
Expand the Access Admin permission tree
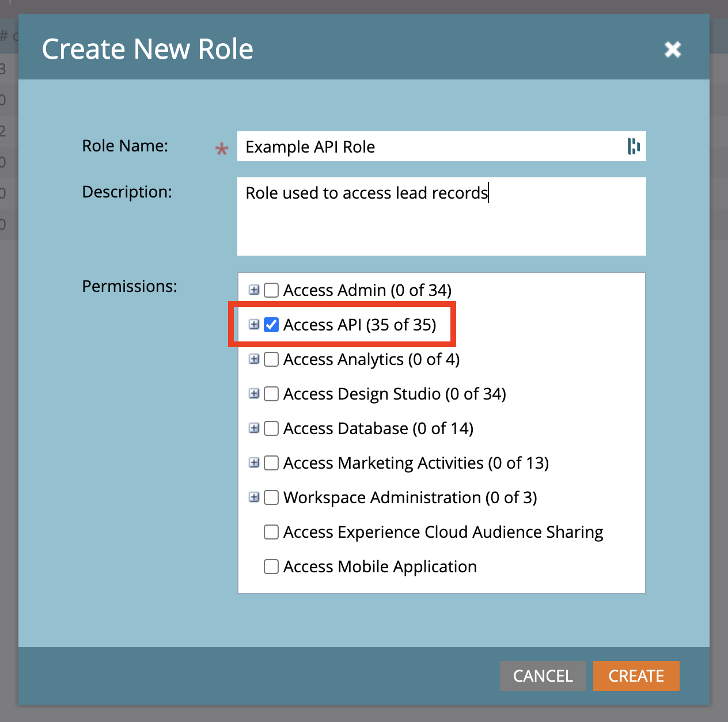(254, 290)
